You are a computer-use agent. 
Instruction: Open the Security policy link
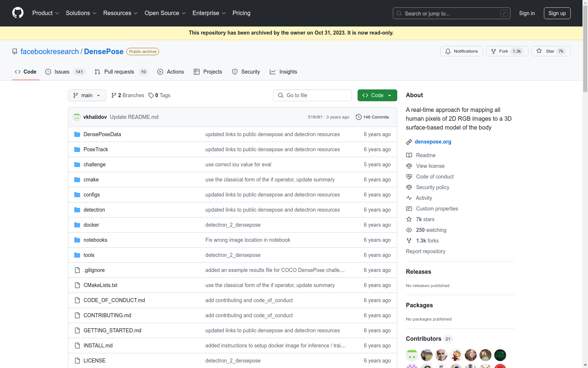433,187
